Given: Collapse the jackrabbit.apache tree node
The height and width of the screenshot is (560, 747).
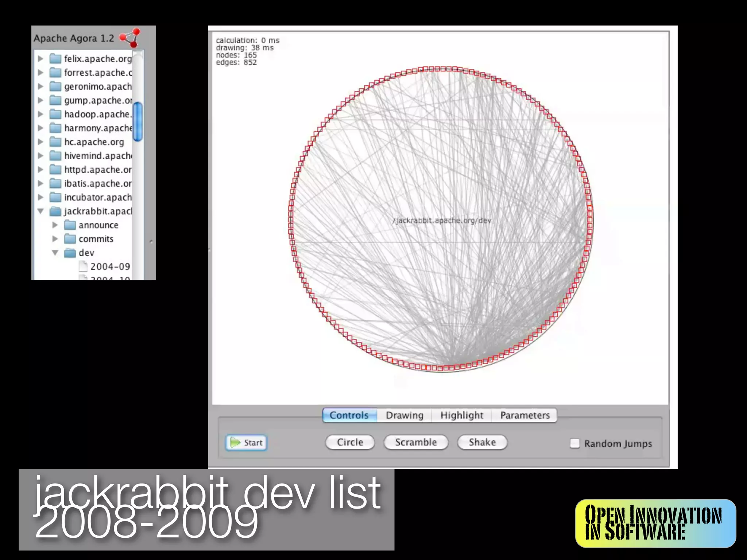Looking at the screenshot, I should pos(40,211).
